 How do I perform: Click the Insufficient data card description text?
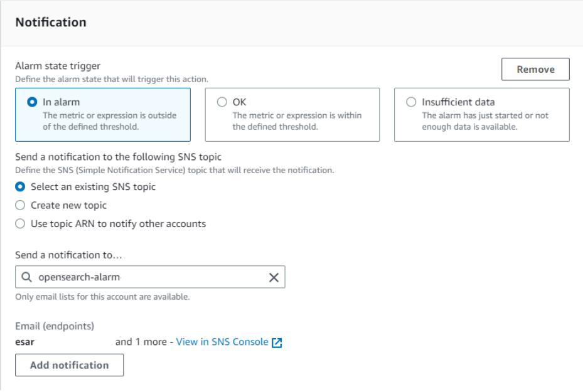[485, 121]
